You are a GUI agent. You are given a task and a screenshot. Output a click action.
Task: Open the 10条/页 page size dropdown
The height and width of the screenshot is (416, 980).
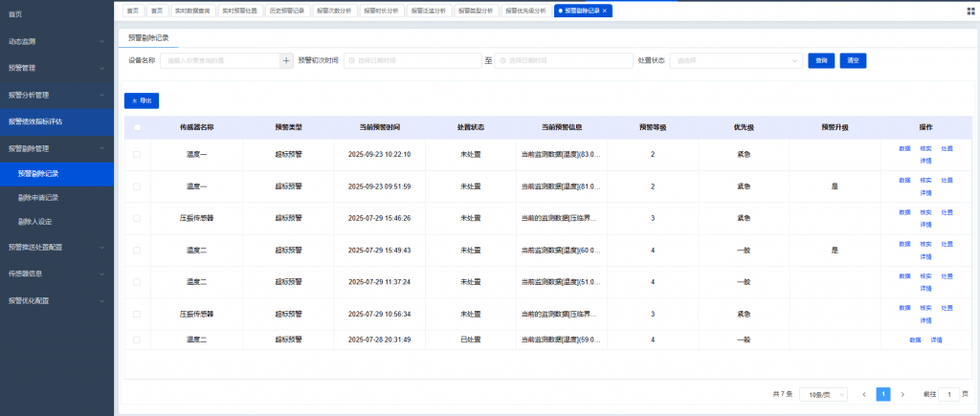[822, 394]
